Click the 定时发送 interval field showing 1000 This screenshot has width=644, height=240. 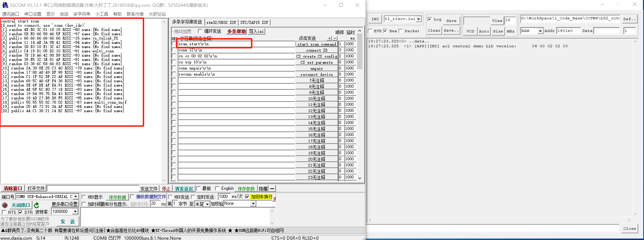click(224, 197)
